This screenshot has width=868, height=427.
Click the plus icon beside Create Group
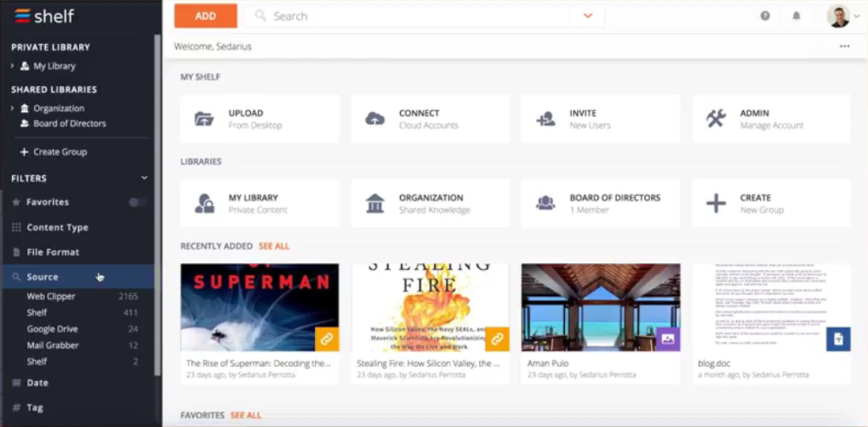pyautogui.click(x=23, y=152)
